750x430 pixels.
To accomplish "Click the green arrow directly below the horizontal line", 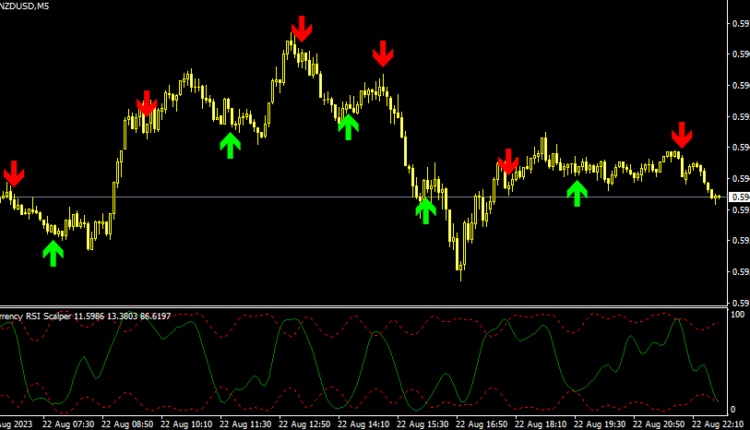I will coord(426,210).
